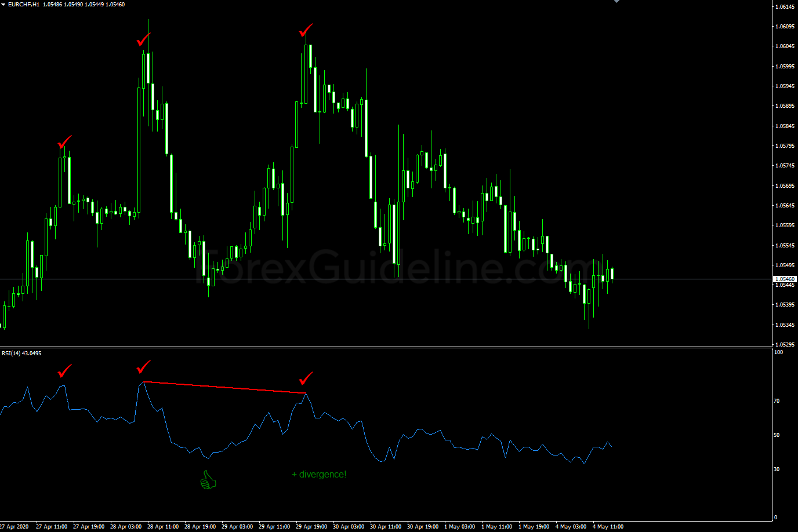The image size is (798, 532).
Task: Click the 4 May 11:00 time label
Action: 608,527
